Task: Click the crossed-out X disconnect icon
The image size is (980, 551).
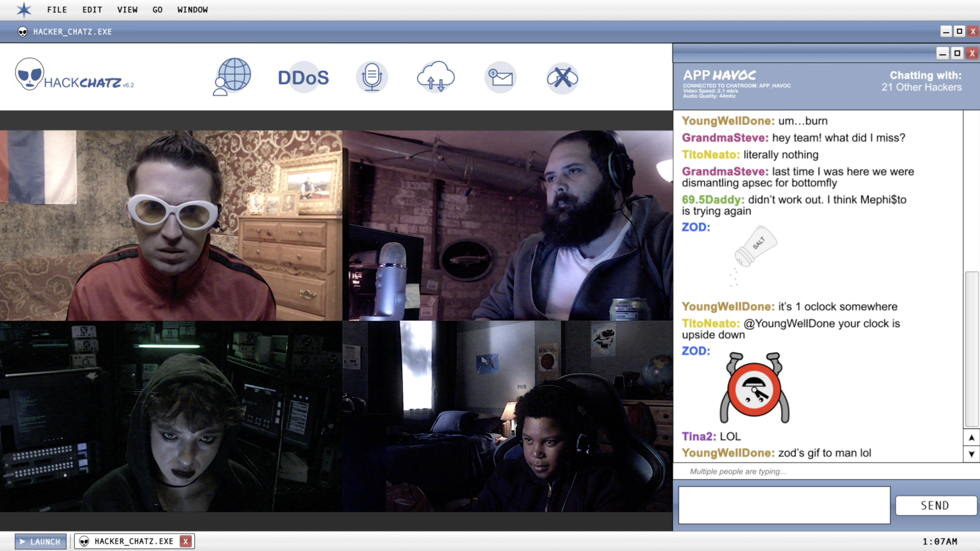Action: 562,78
